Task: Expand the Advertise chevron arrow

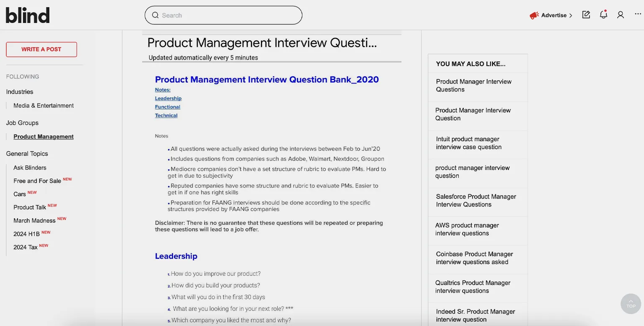Action: (x=570, y=16)
